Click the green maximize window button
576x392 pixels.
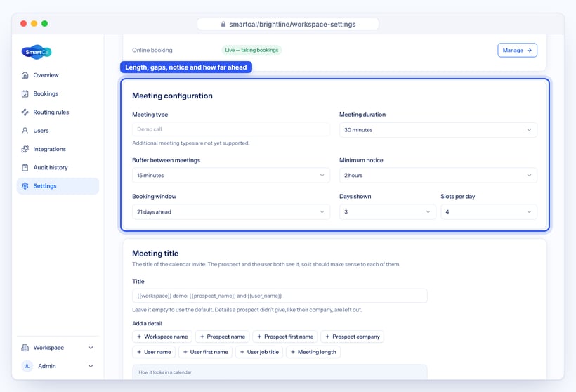pos(44,23)
